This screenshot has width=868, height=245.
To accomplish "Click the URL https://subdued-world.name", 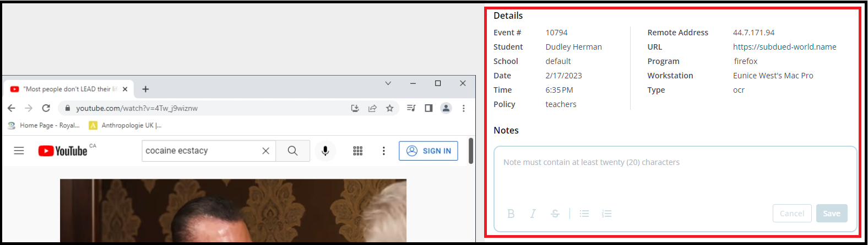I will (x=784, y=47).
